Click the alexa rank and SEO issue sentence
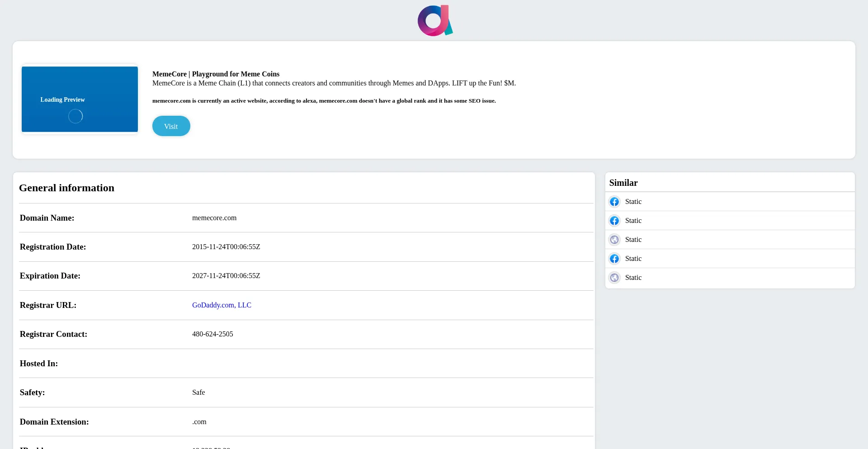 tap(324, 101)
